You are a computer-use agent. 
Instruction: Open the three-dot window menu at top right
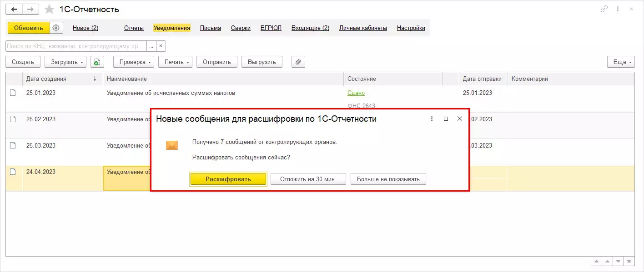618,9
